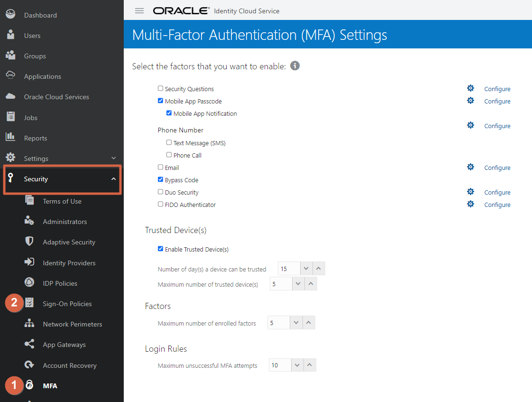
Task: Click the Oracle Cloud Services cloud icon
Action: point(10,96)
